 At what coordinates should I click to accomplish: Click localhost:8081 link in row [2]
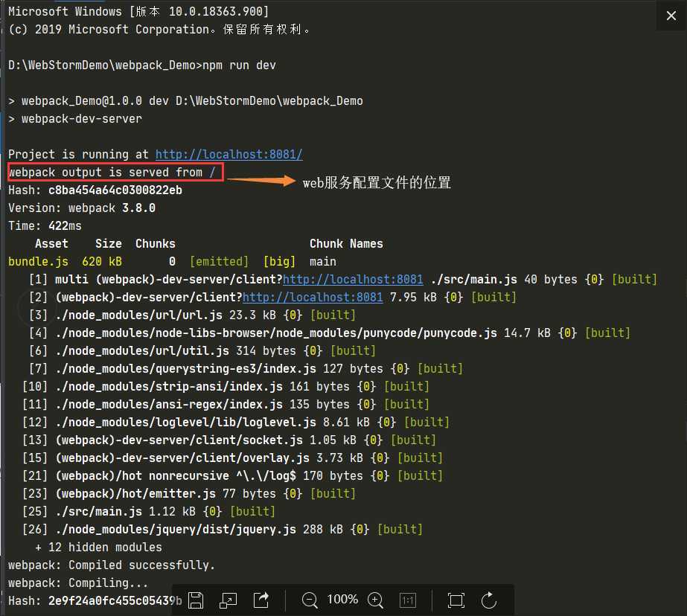click(313, 298)
